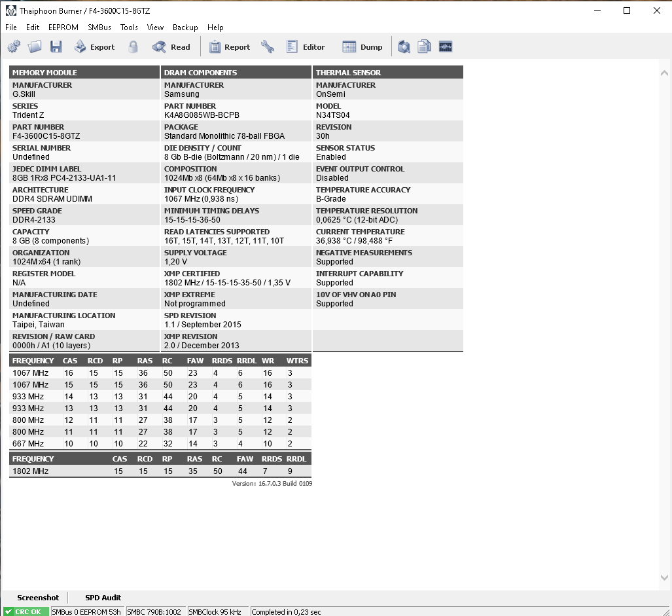Open the View menu
This screenshot has height=616, width=672.
point(155,27)
